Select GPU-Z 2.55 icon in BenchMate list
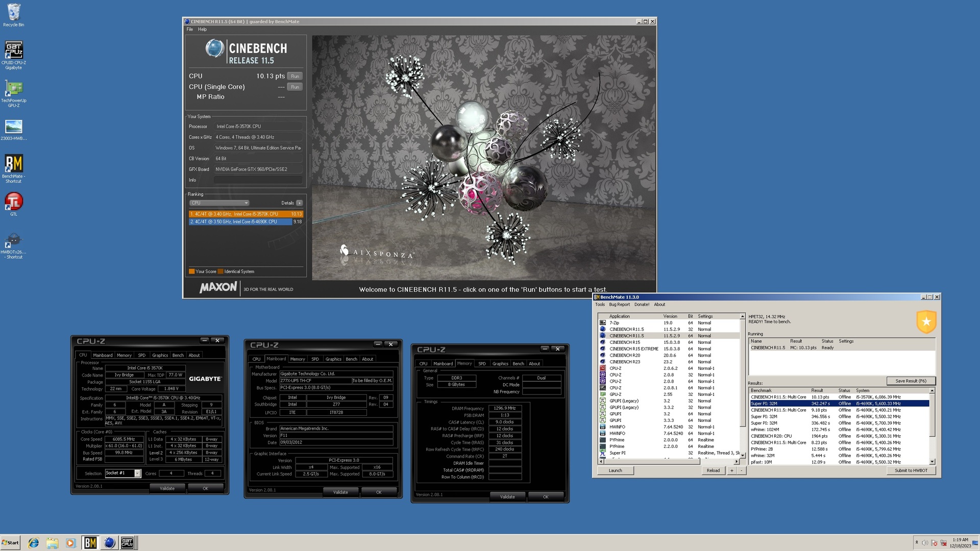This screenshot has width=980, height=551. 603,394
